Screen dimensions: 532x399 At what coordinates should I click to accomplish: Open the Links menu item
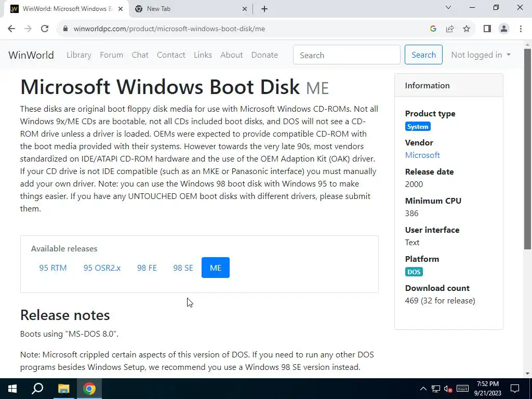click(203, 55)
